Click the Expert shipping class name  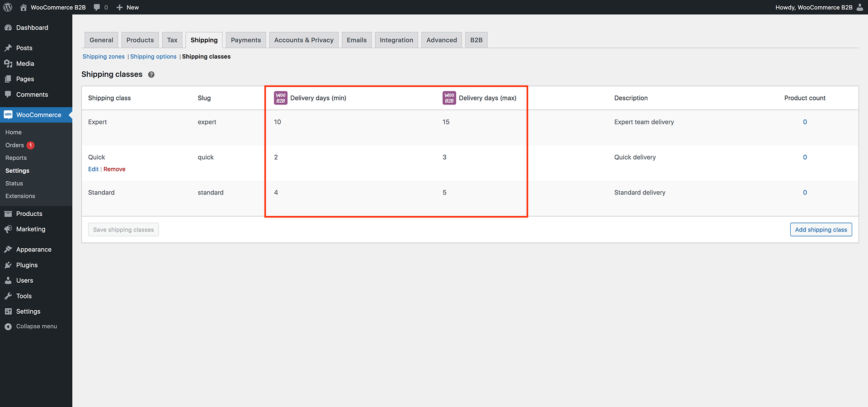[x=98, y=122]
